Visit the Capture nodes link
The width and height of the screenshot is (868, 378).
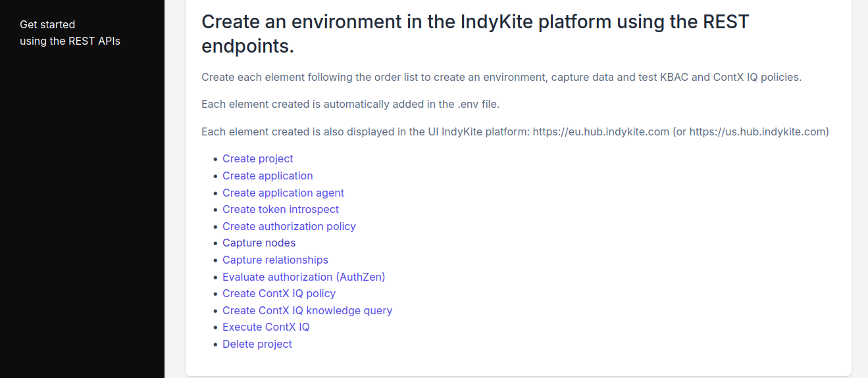click(259, 243)
